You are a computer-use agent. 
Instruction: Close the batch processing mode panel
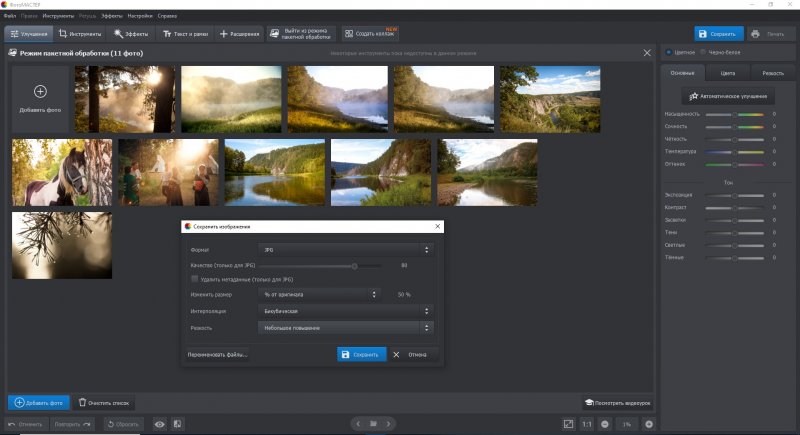point(646,52)
